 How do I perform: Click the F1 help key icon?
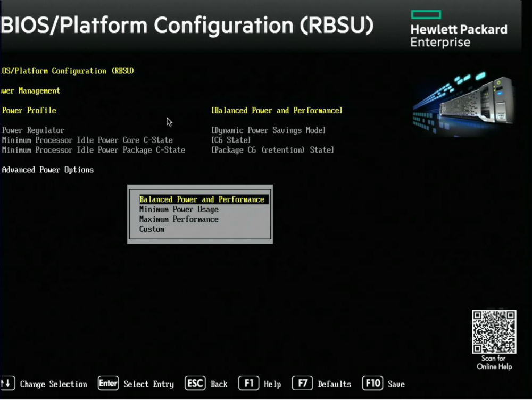click(x=248, y=384)
